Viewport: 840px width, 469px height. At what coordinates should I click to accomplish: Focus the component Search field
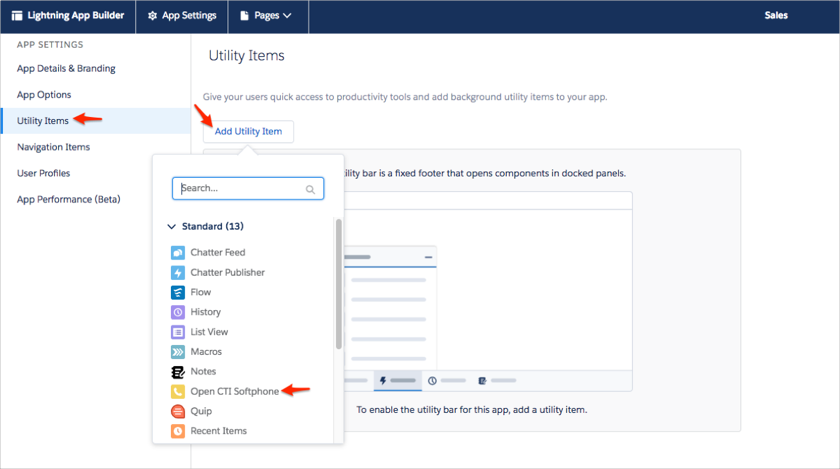click(240, 188)
